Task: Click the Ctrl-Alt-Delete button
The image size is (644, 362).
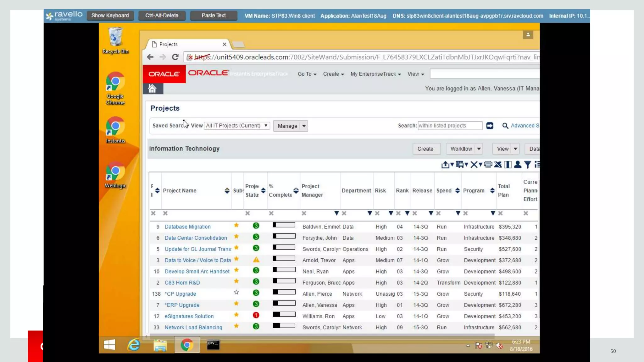Action: pyautogui.click(x=162, y=15)
